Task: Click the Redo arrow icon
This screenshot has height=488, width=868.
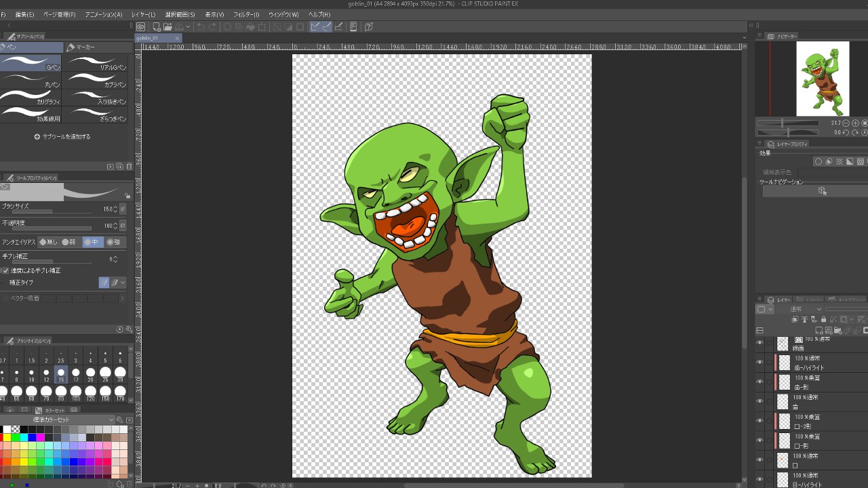Action: point(212,26)
